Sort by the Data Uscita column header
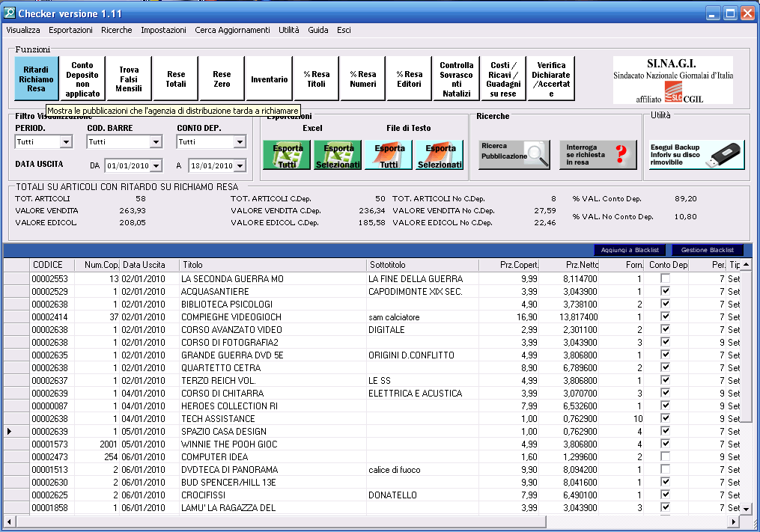Screen dimensions: 760x532 (149, 265)
